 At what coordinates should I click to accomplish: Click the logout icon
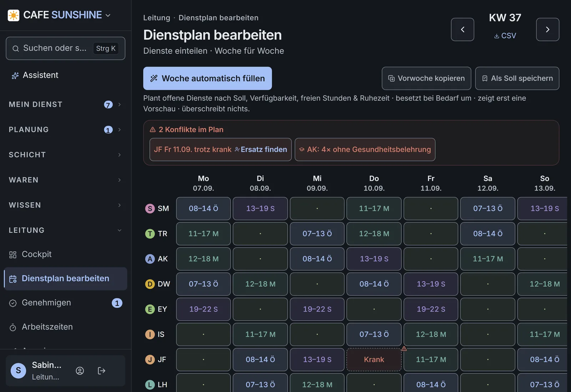click(101, 371)
